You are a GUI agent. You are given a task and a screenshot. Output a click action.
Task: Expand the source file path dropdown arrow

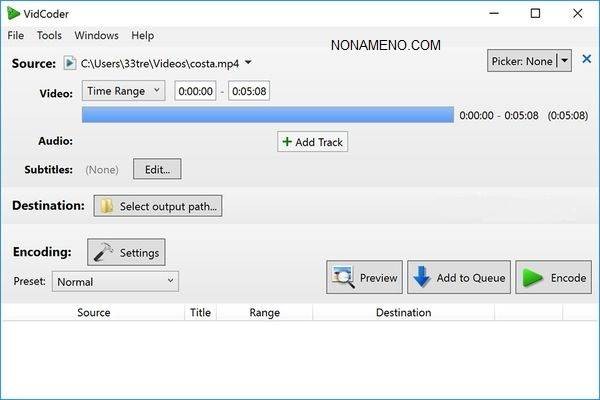point(248,63)
